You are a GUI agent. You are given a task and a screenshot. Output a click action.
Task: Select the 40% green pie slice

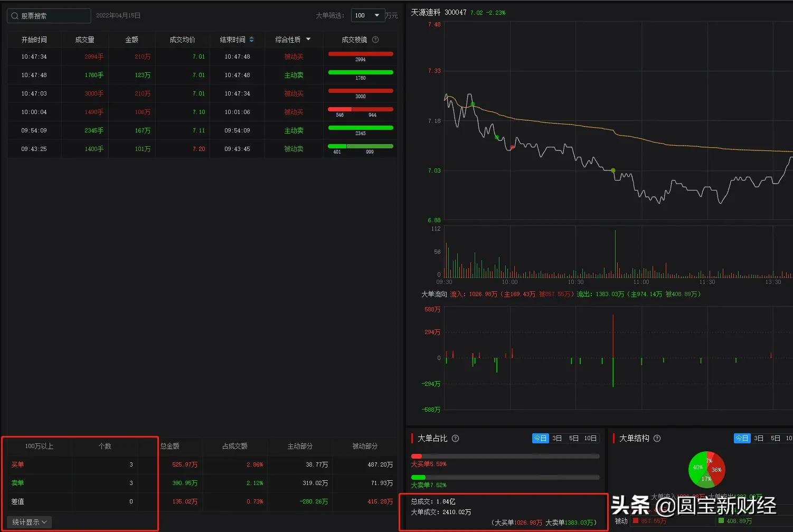click(697, 468)
